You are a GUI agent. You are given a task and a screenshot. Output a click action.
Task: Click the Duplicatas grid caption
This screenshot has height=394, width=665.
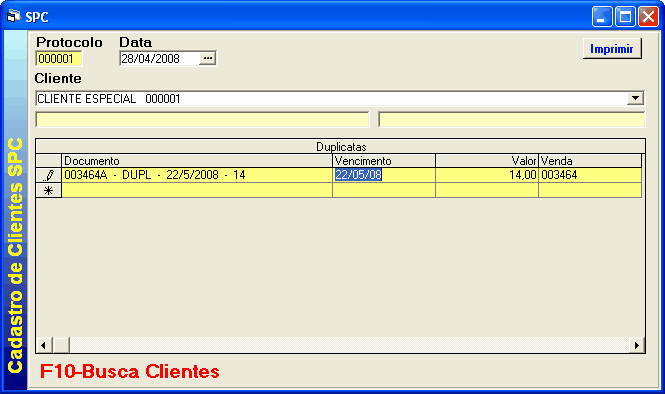tap(341, 147)
